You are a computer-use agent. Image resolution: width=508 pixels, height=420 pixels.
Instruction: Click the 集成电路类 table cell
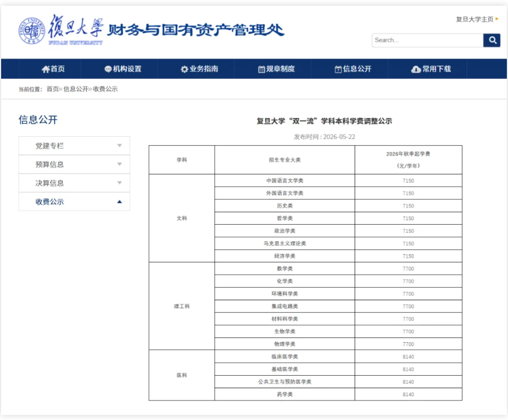point(285,306)
